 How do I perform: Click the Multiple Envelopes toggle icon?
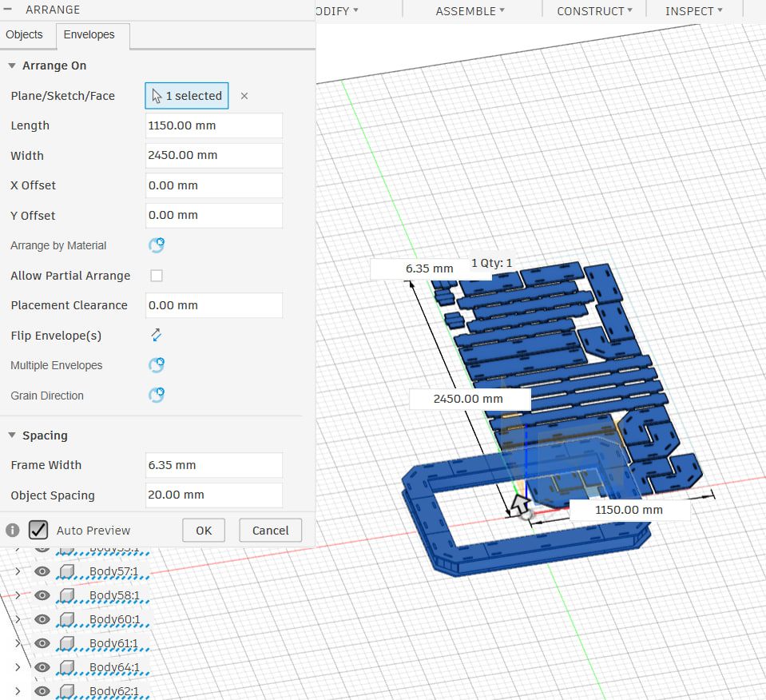[157, 364]
